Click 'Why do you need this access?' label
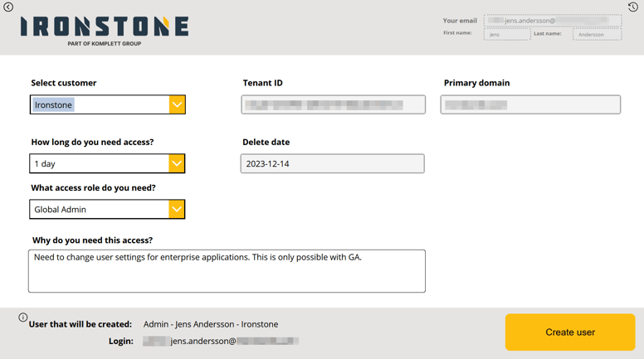 pos(92,240)
